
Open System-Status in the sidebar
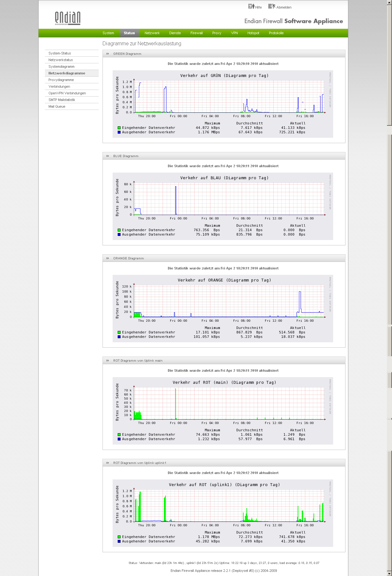point(60,53)
